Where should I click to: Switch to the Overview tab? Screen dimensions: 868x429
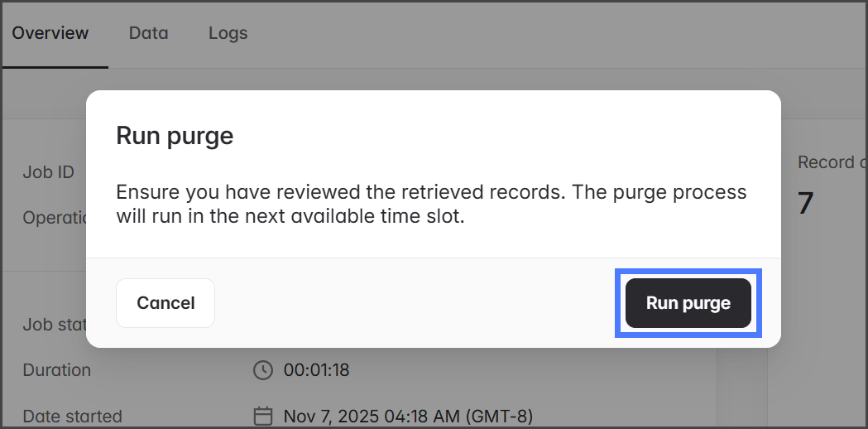click(50, 33)
